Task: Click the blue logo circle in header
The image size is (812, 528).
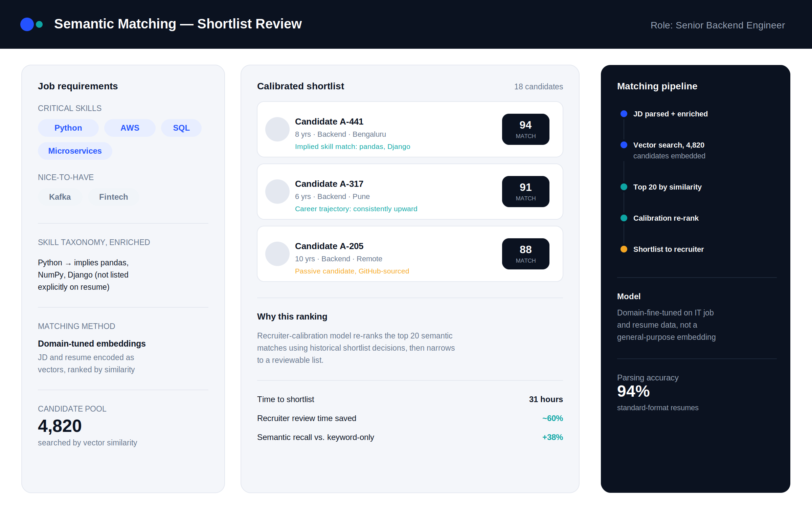Action: (27, 24)
